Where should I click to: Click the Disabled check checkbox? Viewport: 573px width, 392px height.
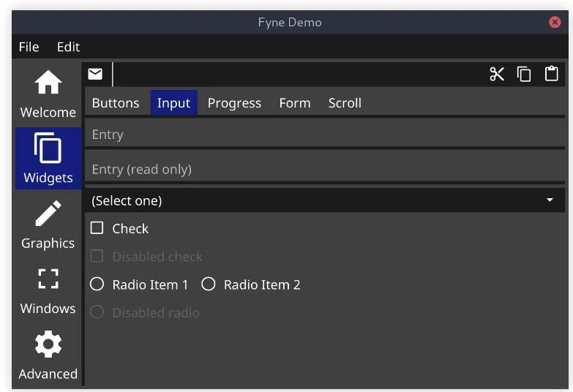[x=97, y=256]
